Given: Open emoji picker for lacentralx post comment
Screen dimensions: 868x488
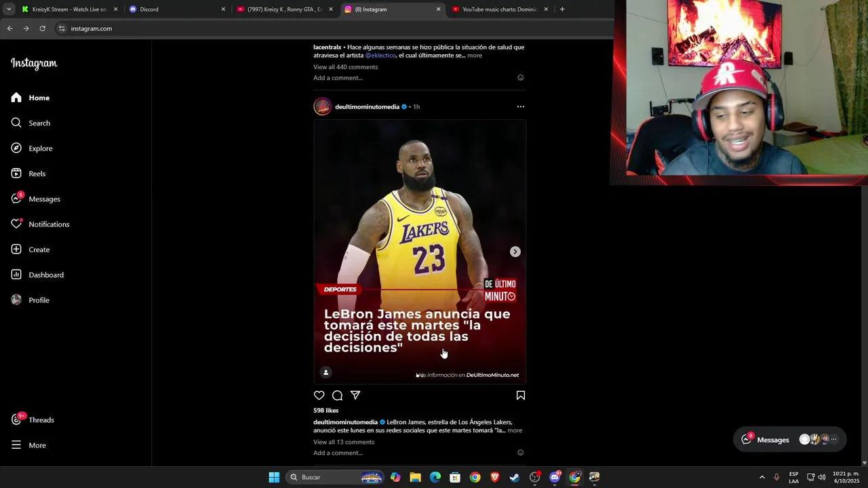Looking at the screenshot, I should 521,78.
